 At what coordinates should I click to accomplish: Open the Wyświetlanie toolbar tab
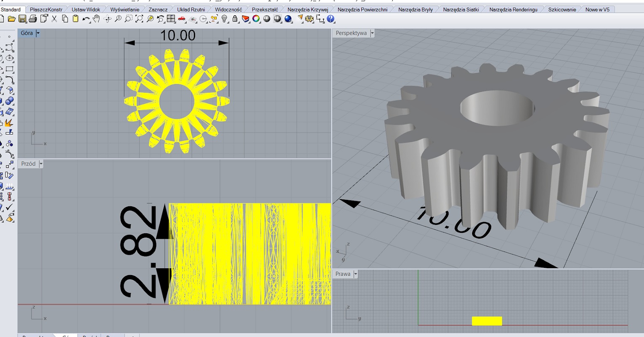[x=125, y=9]
